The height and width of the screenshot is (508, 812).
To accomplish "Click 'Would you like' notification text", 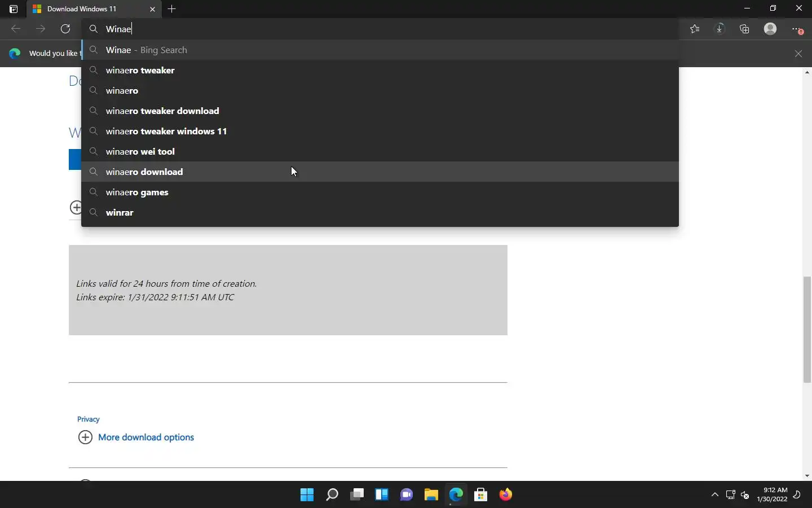I will point(55,53).
